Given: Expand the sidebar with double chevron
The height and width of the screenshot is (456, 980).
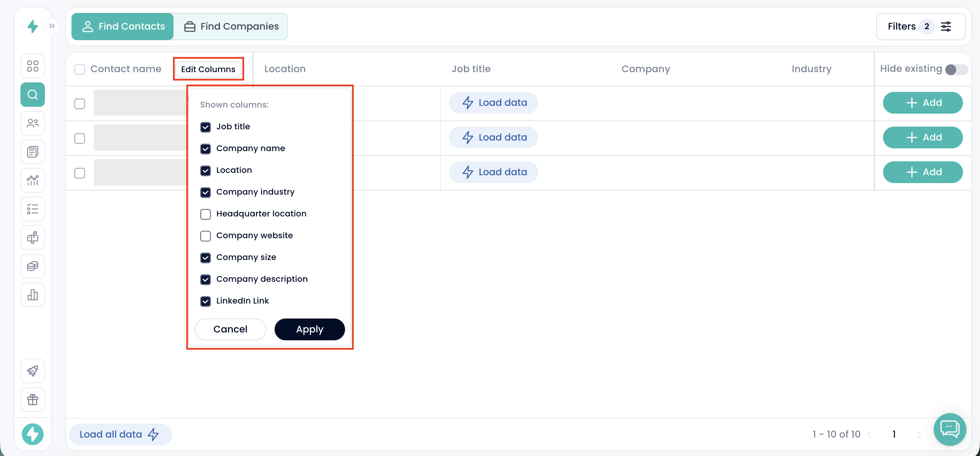Looking at the screenshot, I should 52,26.
